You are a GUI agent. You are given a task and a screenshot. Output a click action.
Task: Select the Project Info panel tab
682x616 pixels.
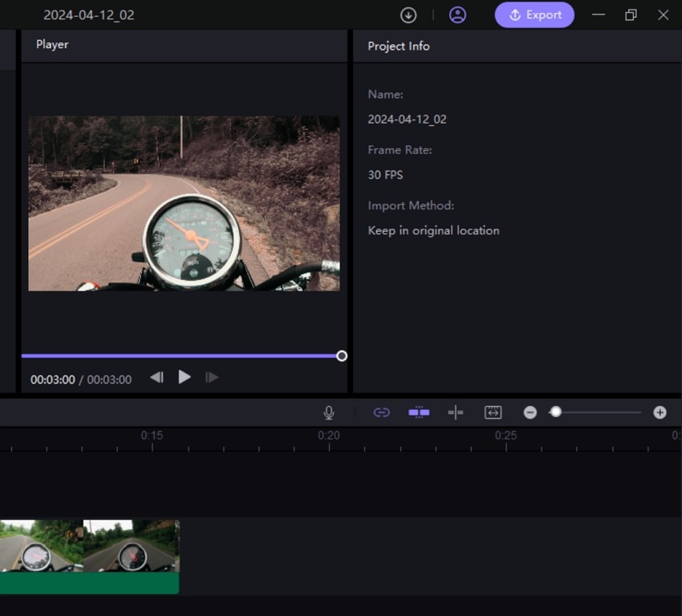(x=398, y=46)
